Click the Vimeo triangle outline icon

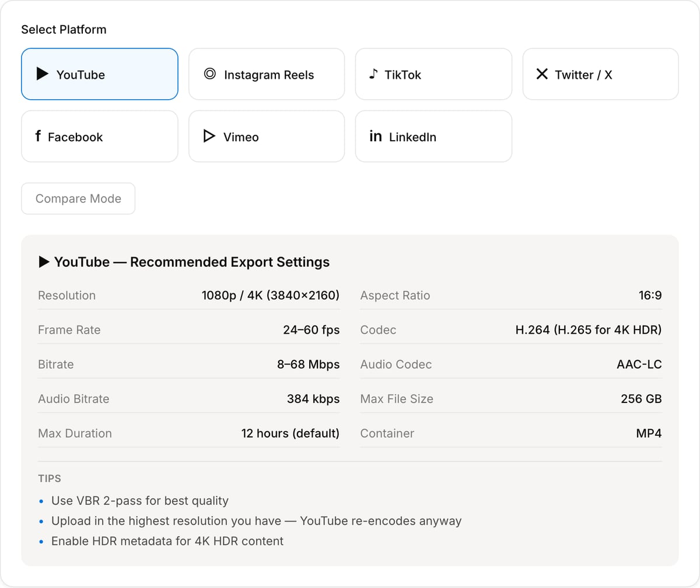click(x=209, y=136)
